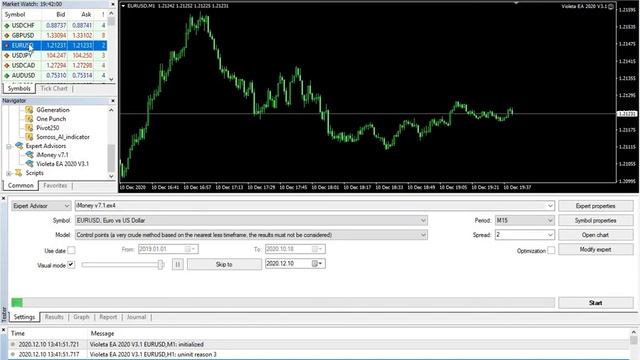This screenshot has width=640, height=360.
Task: Click the Symbol properties button
Action: 596,220
